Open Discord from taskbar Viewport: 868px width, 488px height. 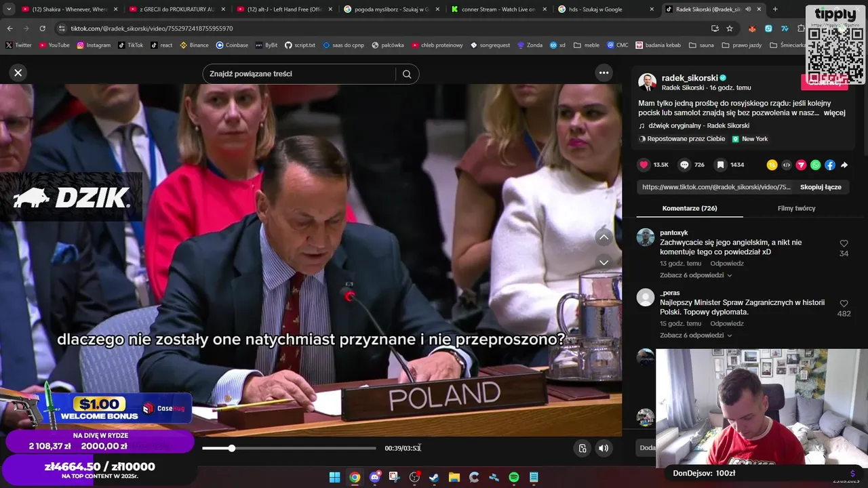[x=374, y=477]
